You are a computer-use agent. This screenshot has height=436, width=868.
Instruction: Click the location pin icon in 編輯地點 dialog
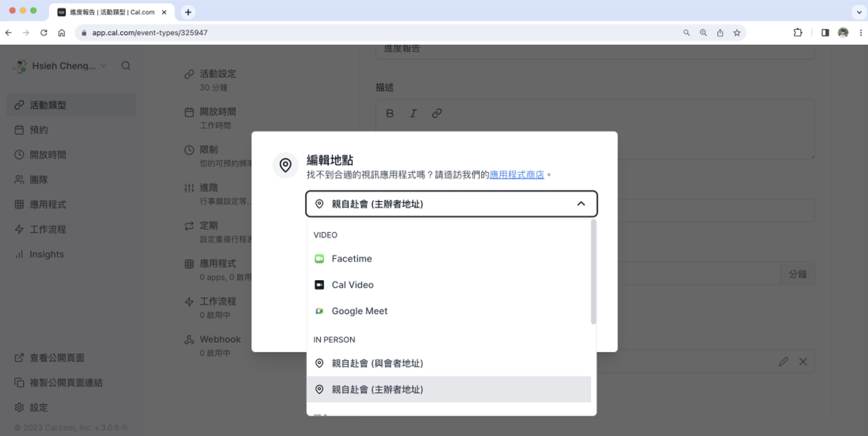pyautogui.click(x=285, y=165)
